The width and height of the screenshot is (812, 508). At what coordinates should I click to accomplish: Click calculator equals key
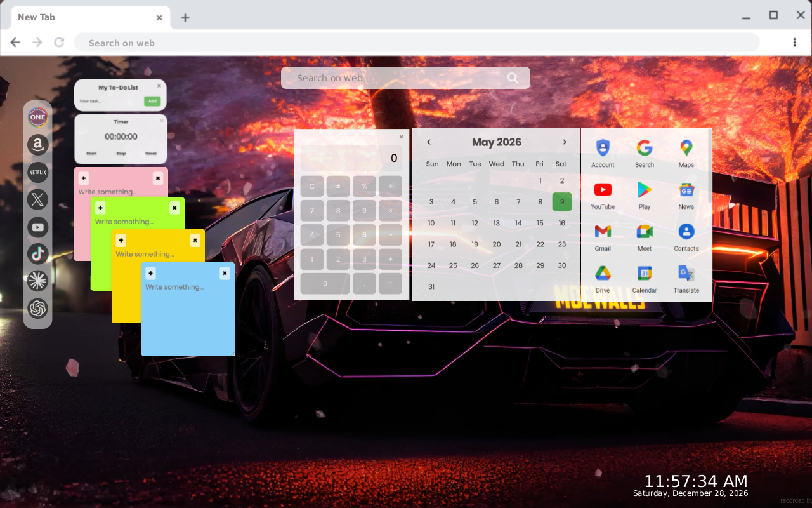[390, 284]
